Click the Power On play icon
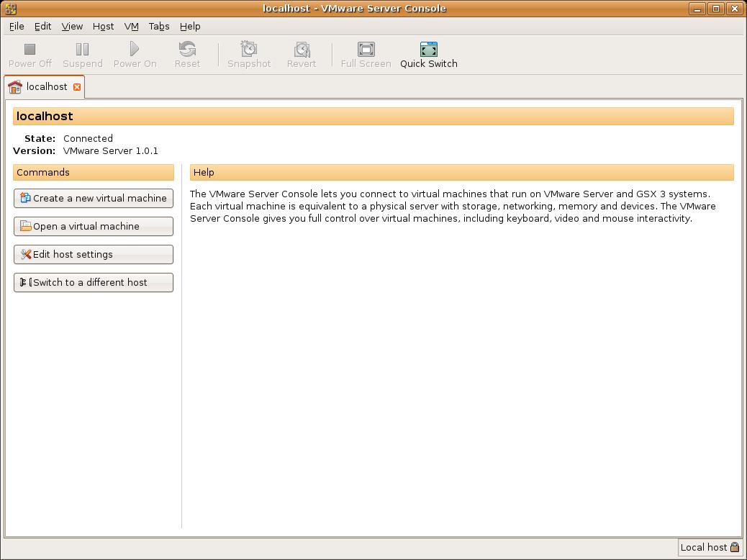Screen dimensions: 747x560 pos(135,49)
